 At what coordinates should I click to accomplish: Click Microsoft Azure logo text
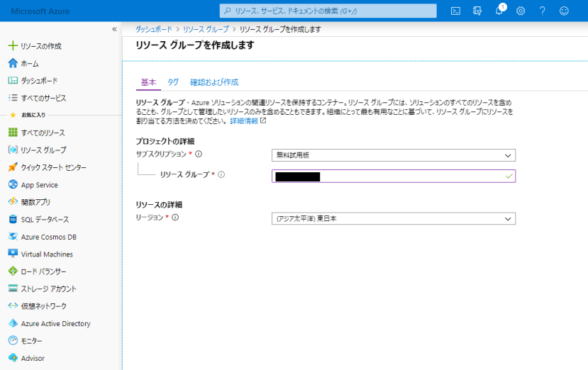tap(40, 11)
